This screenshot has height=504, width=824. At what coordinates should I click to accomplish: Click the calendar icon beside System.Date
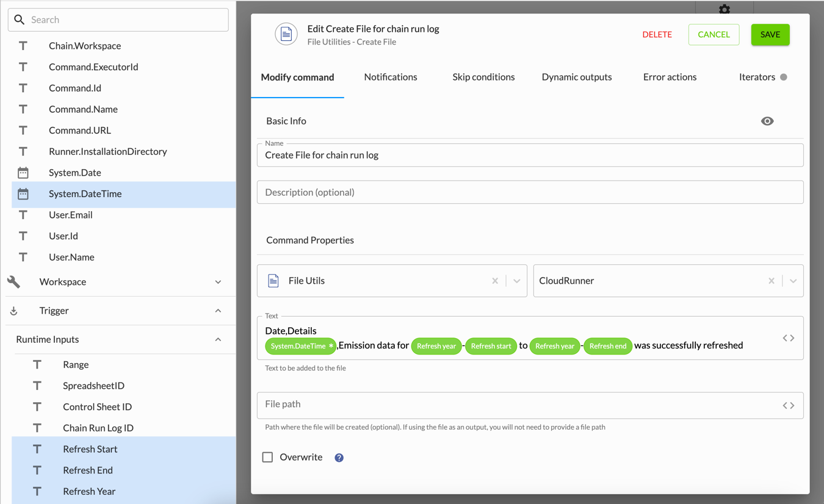[x=23, y=173]
